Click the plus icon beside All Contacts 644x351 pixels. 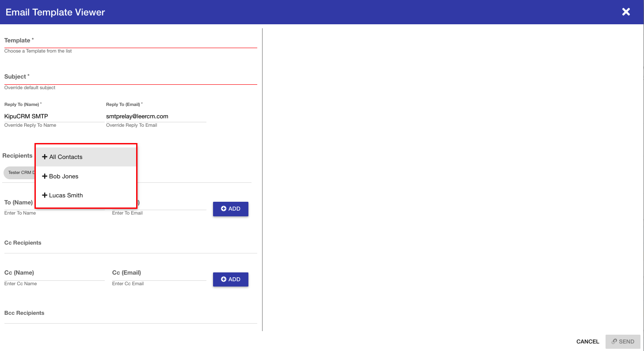pyautogui.click(x=45, y=157)
